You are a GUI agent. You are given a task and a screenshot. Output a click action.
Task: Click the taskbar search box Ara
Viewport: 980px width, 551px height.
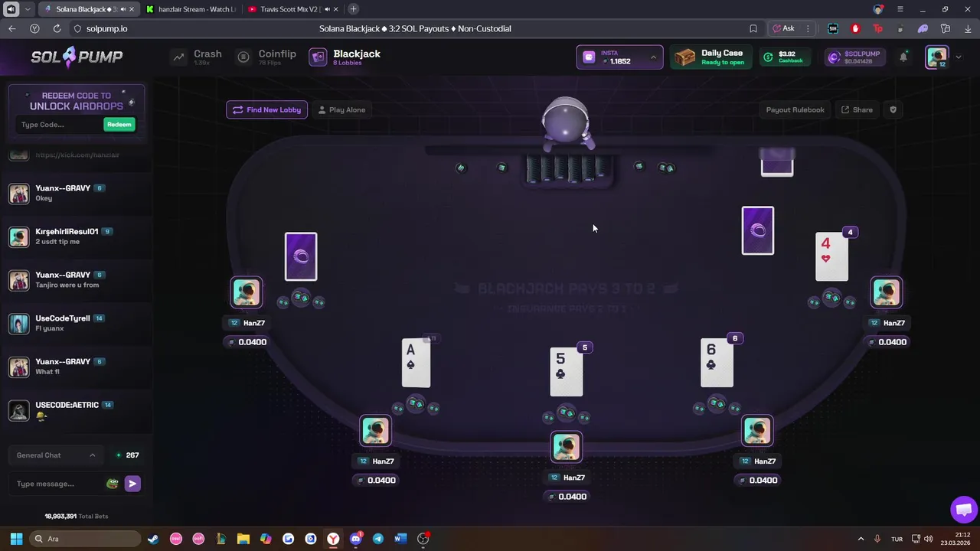(x=86, y=539)
